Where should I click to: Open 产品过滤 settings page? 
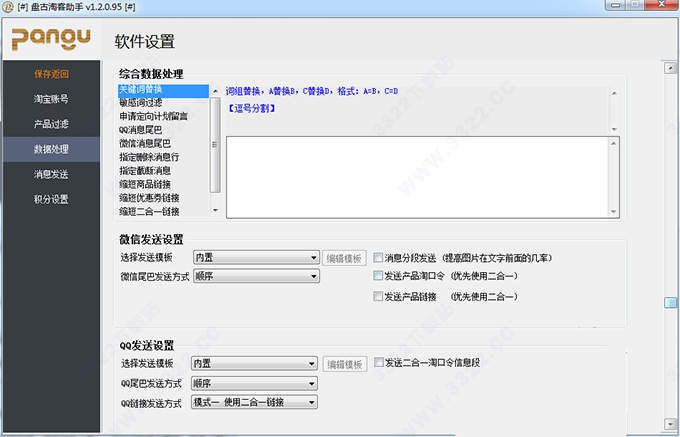(x=51, y=124)
